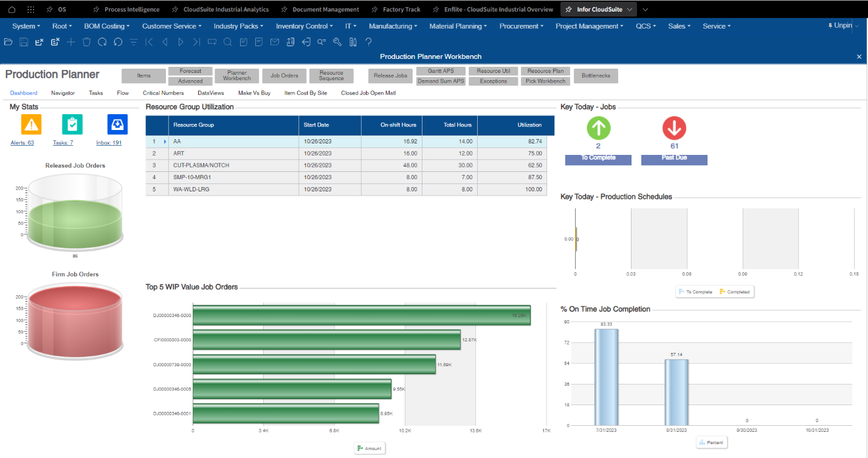Toggle the Percent legend on the completion chart
The height and width of the screenshot is (458, 868).
coord(712,442)
